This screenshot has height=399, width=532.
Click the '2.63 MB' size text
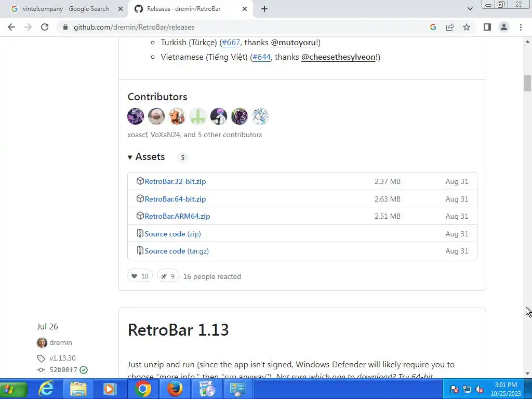point(388,199)
